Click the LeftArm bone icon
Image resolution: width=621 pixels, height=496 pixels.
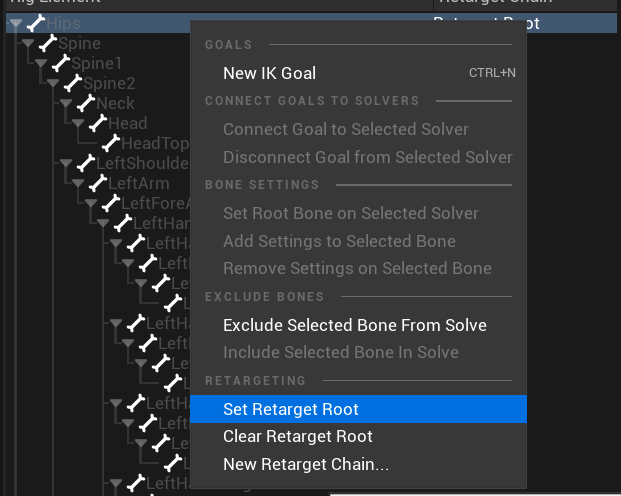(98, 183)
